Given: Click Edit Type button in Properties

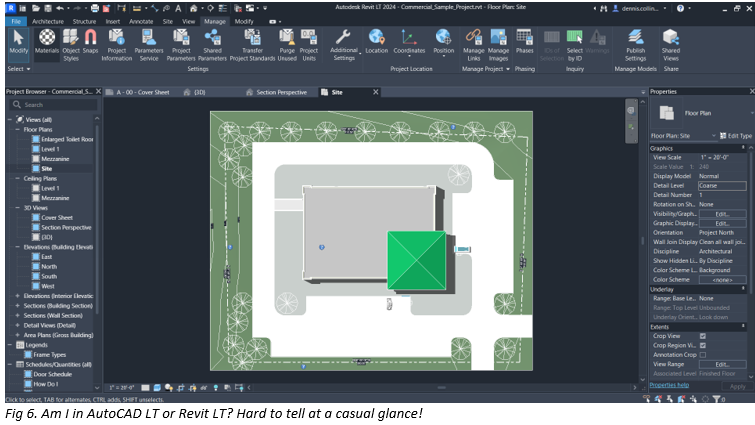Looking at the screenshot, I should point(735,136).
